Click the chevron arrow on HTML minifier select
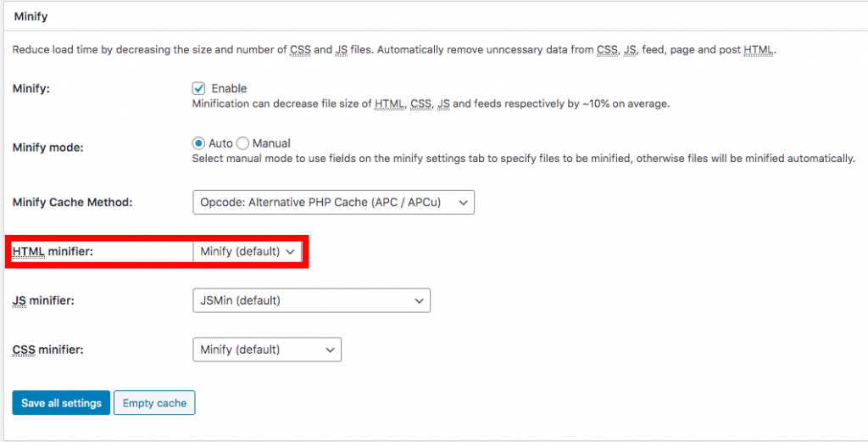The image size is (868, 442). (x=290, y=251)
